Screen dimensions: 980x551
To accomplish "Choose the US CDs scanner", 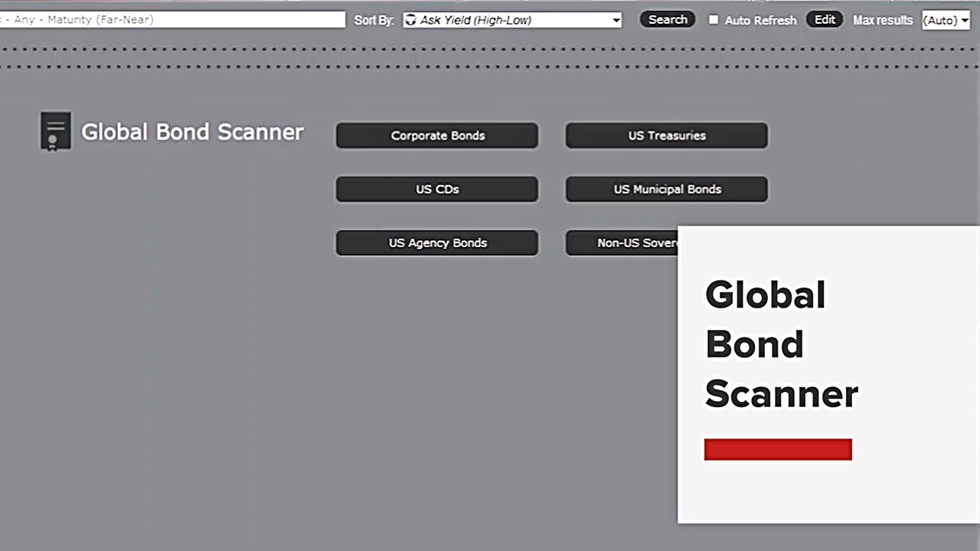I will [437, 189].
